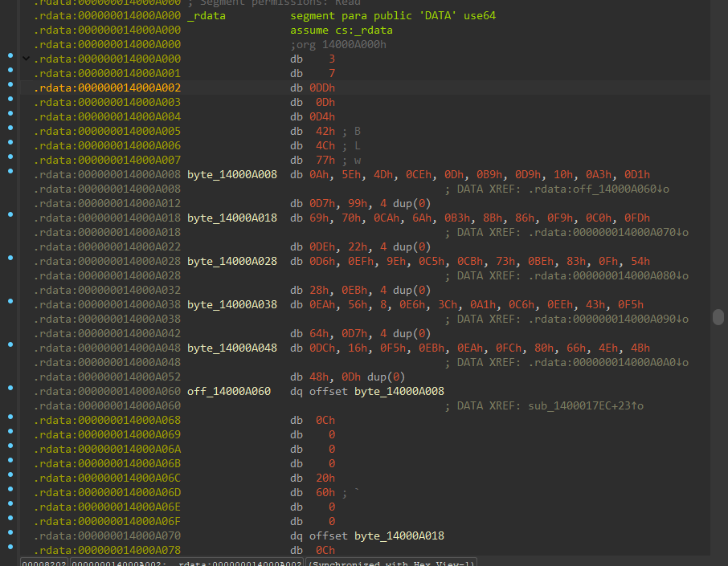Click the ';org 14000A000h' comment
Image resolution: width=728 pixels, height=566 pixels.
(x=338, y=44)
